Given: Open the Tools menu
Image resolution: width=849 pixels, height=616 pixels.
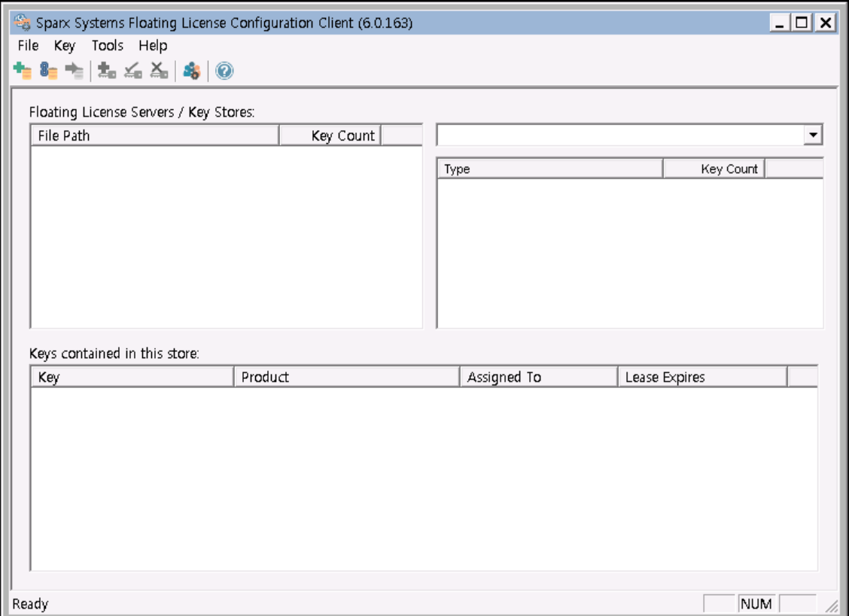Looking at the screenshot, I should pyautogui.click(x=107, y=45).
